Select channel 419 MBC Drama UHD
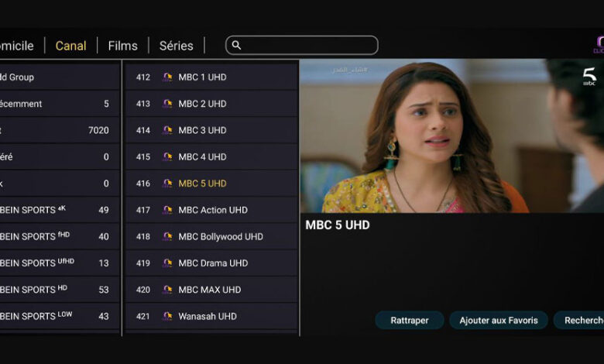Viewport: 604px width, 364px height. [x=212, y=263]
